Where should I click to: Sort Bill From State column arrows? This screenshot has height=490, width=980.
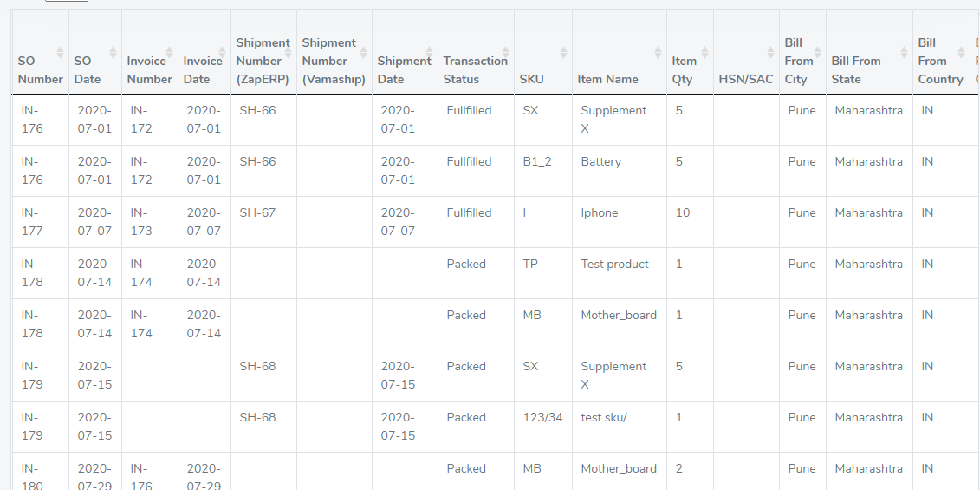pyautogui.click(x=904, y=53)
